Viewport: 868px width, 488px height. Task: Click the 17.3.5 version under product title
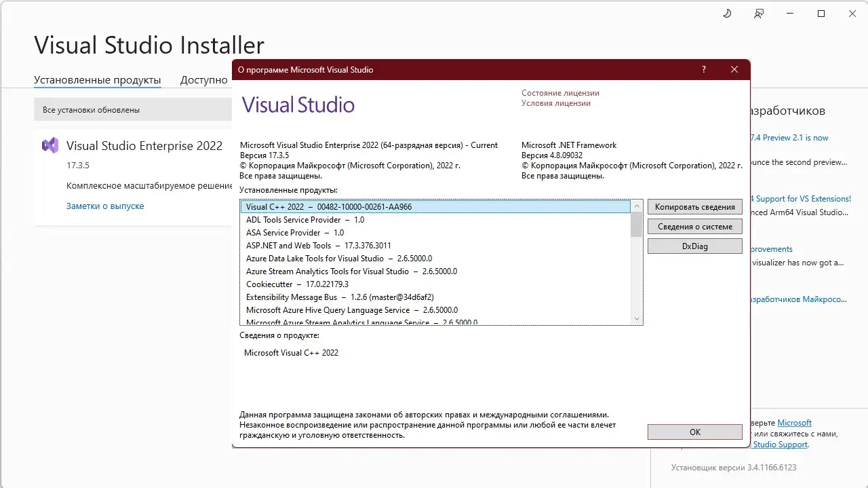click(78, 166)
